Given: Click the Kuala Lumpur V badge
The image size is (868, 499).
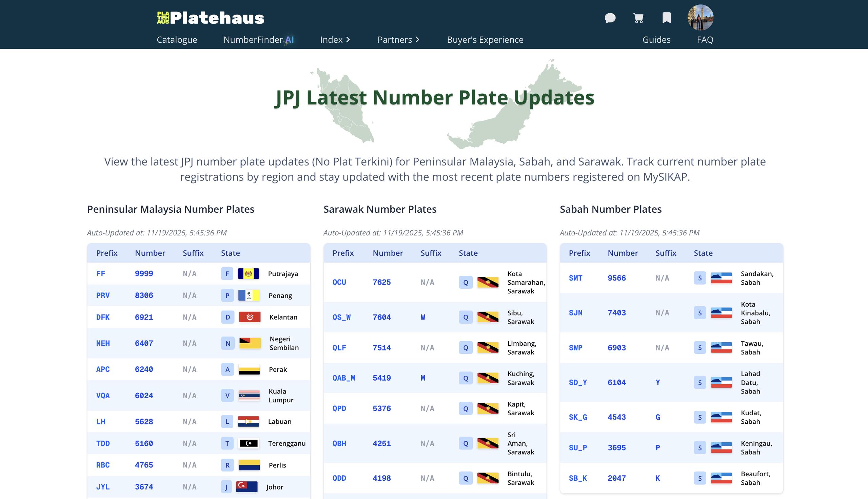Looking at the screenshot, I should (227, 396).
